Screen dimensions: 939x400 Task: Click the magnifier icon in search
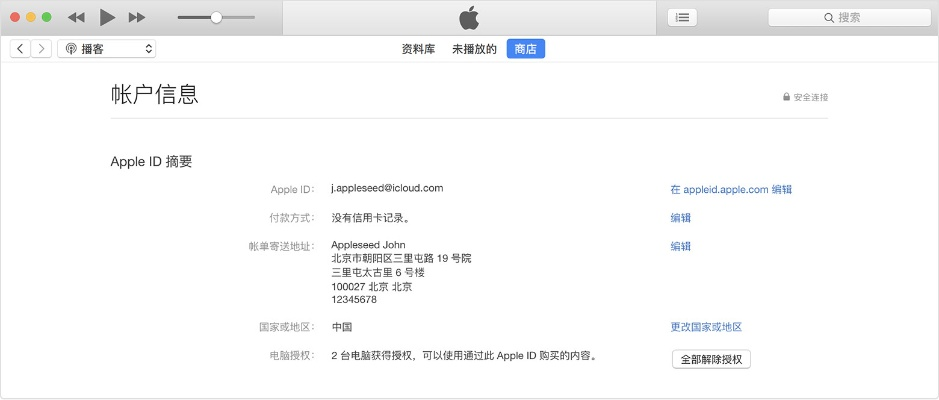point(829,18)
